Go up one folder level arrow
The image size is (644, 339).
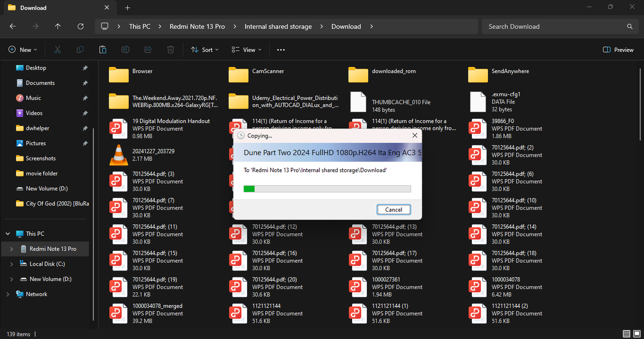click(x=58, y=26)
